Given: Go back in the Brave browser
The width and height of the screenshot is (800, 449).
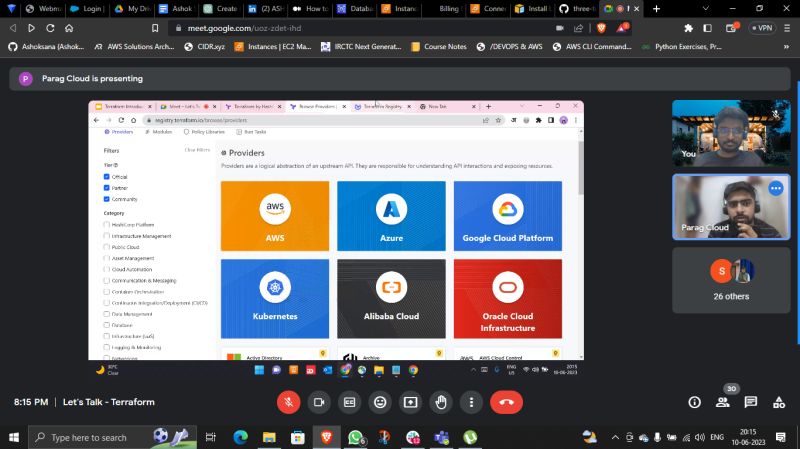Looking at the screenshot, I should pos(13,28).
